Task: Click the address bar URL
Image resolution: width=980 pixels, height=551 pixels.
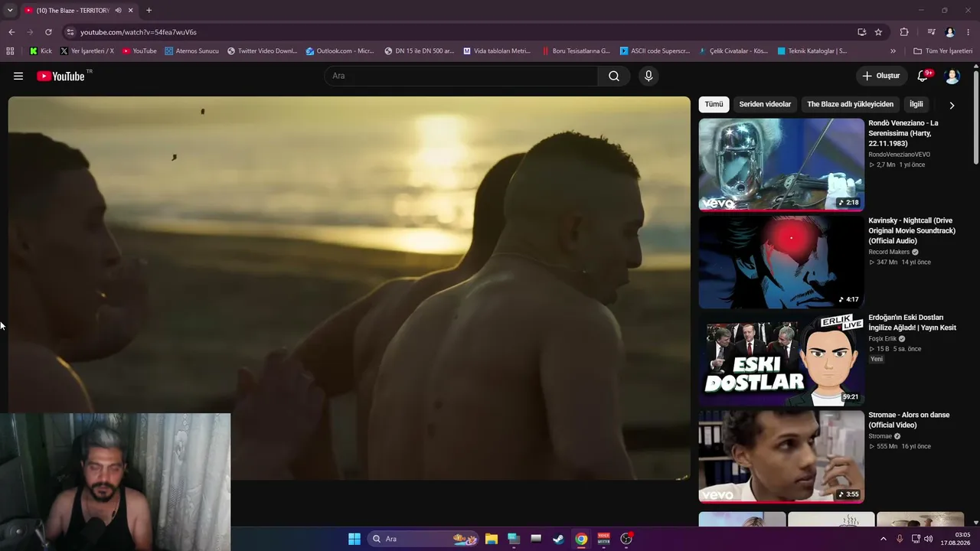Action: tap(139, 32)
